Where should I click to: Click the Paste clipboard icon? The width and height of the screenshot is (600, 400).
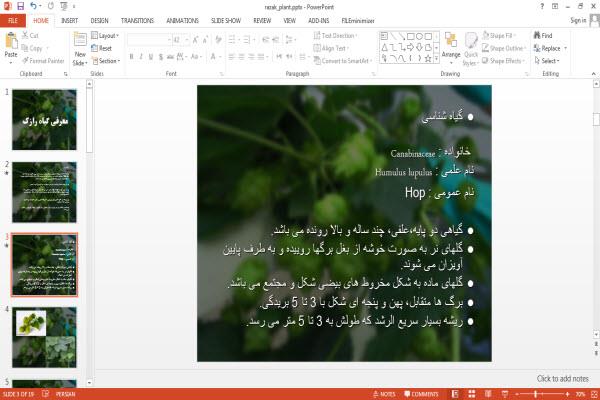pyautogui.click(x=11, y=41)
